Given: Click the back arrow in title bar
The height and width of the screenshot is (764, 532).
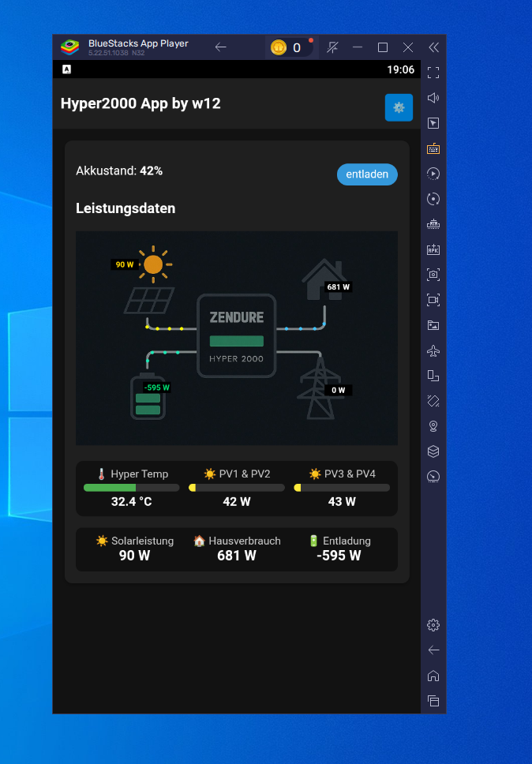Looking at the screenshot, I should (x=221, y=47).
